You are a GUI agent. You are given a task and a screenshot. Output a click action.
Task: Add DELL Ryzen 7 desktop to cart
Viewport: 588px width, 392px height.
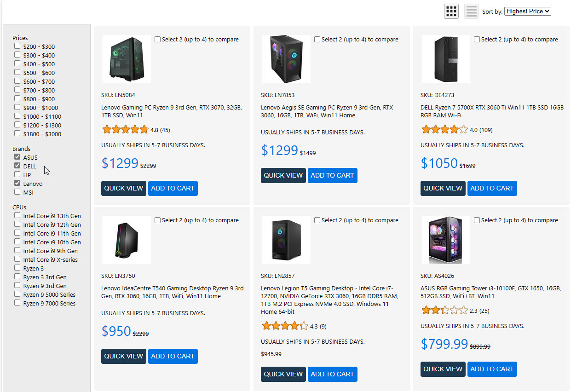[492, 188]
